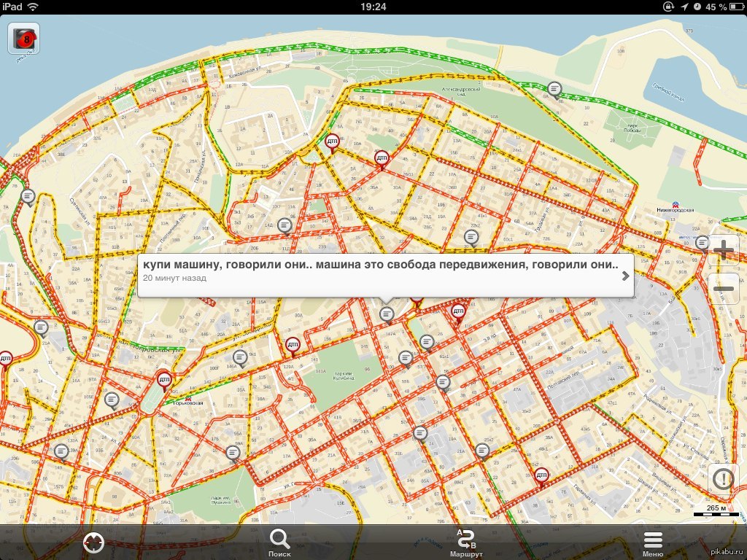747x560 pixels.
Task: Open the Поиск search tab
Action: (x=280, y=542)
